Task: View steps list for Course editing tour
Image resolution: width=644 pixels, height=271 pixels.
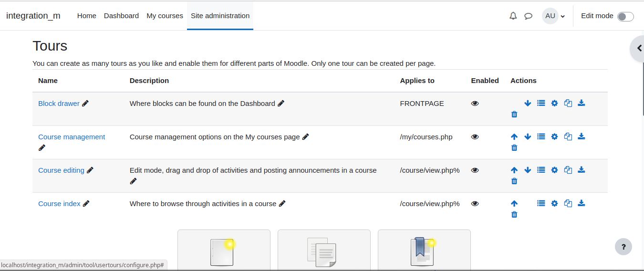Action: coord(541,170)
